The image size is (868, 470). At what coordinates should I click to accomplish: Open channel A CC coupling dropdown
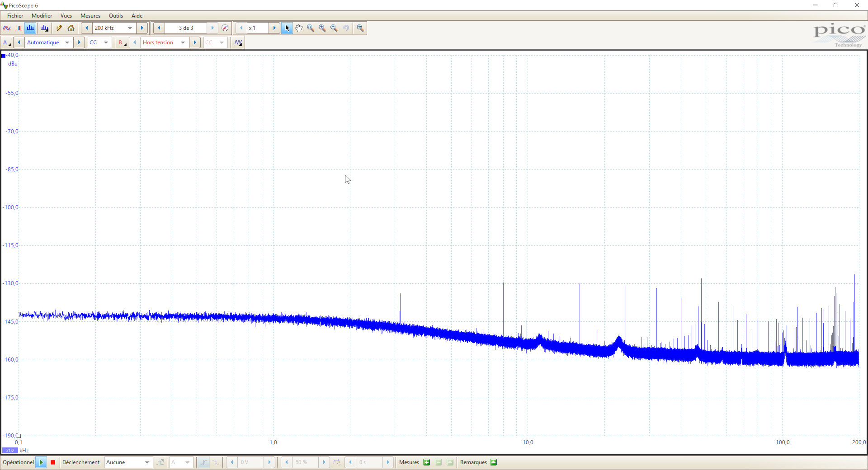tap(100, 42)
